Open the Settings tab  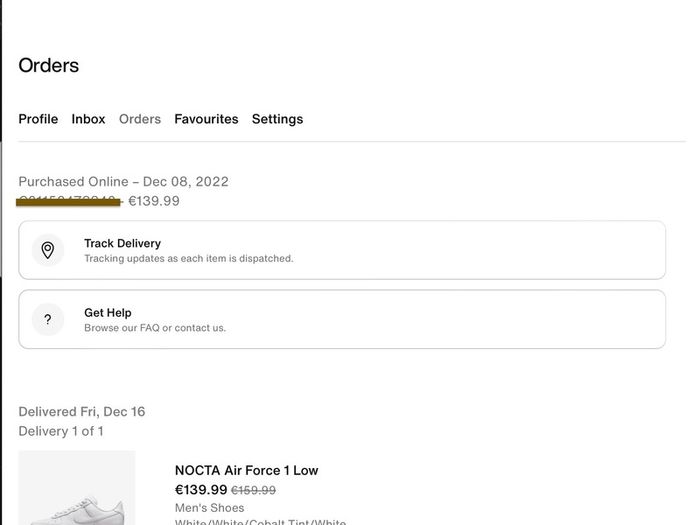click(x=277, y=119)
